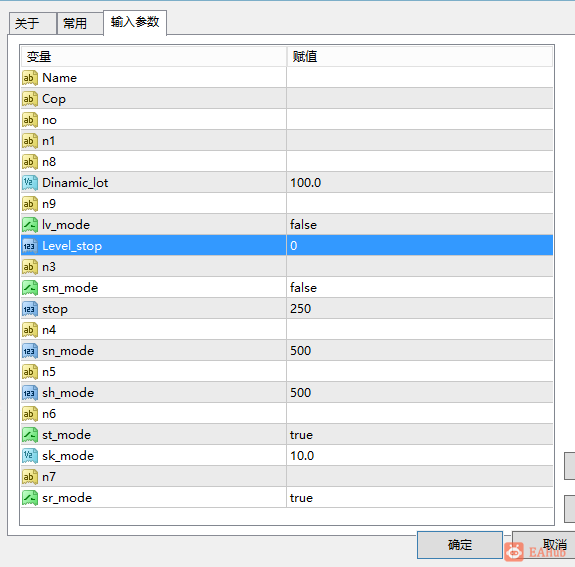Select the sn_mode variable label

tap(68, 351)
